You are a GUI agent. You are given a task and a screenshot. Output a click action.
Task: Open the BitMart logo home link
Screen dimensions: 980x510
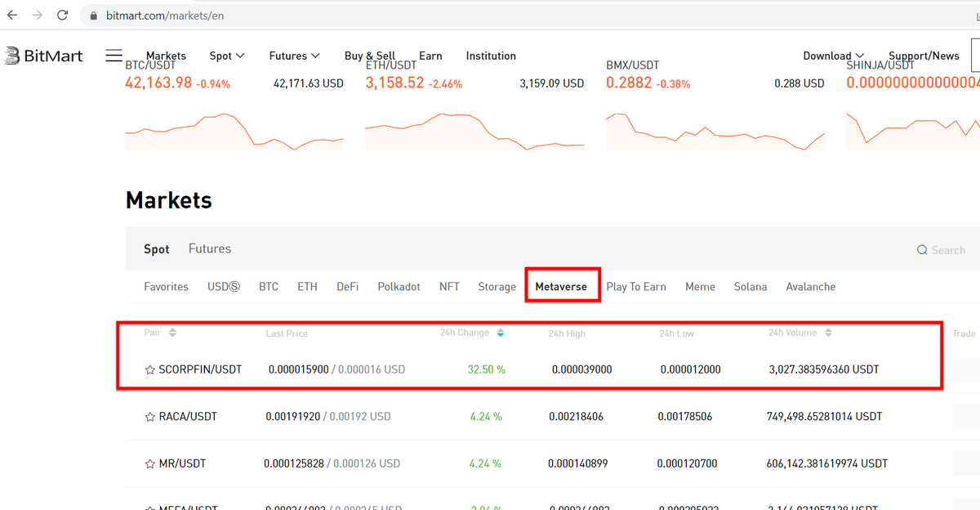tap(44, 56)
